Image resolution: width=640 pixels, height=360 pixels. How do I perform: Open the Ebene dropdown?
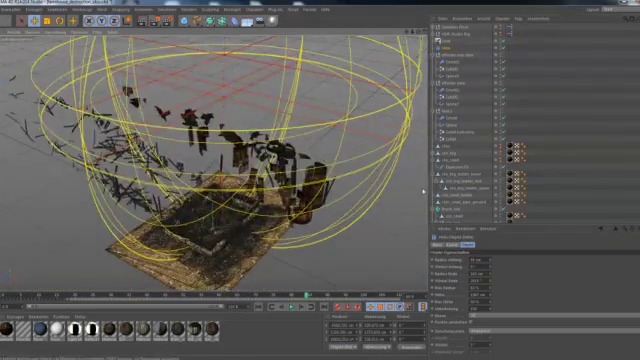click(x=554, y=316)
